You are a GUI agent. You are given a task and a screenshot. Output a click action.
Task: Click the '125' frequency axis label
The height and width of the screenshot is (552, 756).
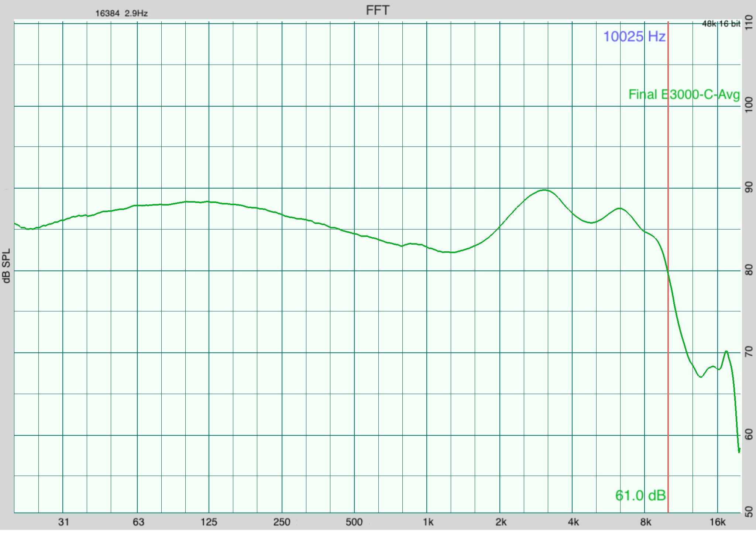209,522
